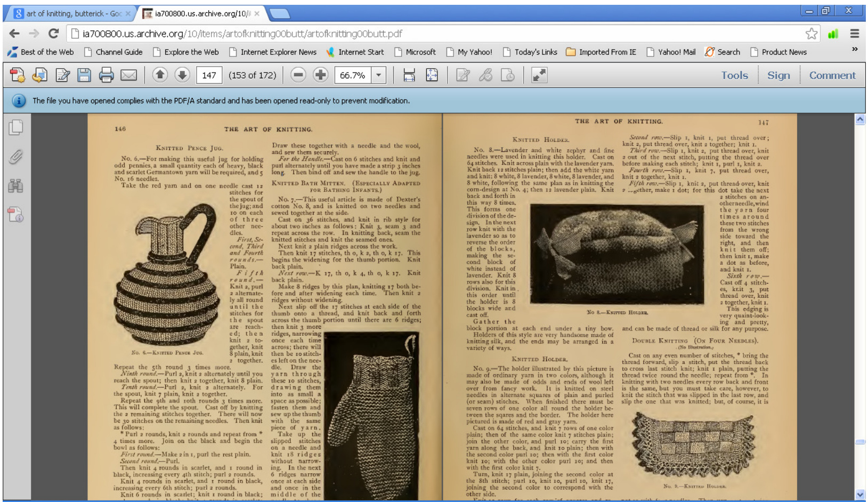Click the page number field showing 147
Viewport: 868px width, 502px height.
(209, 75)
